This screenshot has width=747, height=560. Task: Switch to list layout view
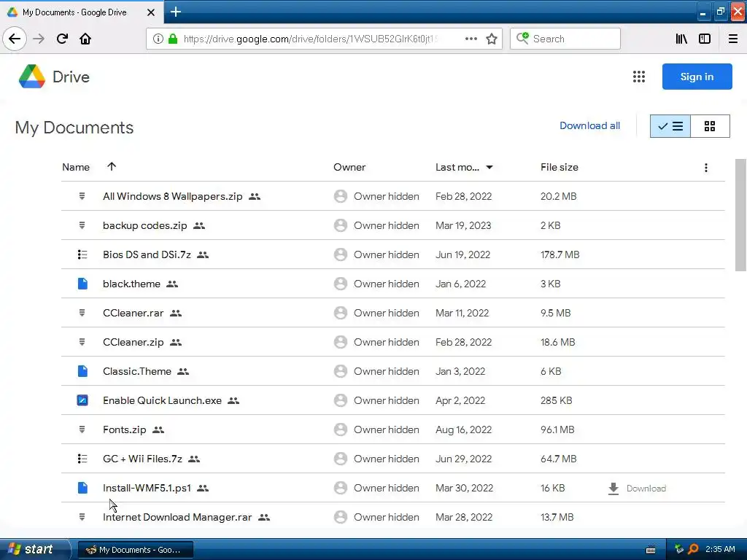point(670,126)
